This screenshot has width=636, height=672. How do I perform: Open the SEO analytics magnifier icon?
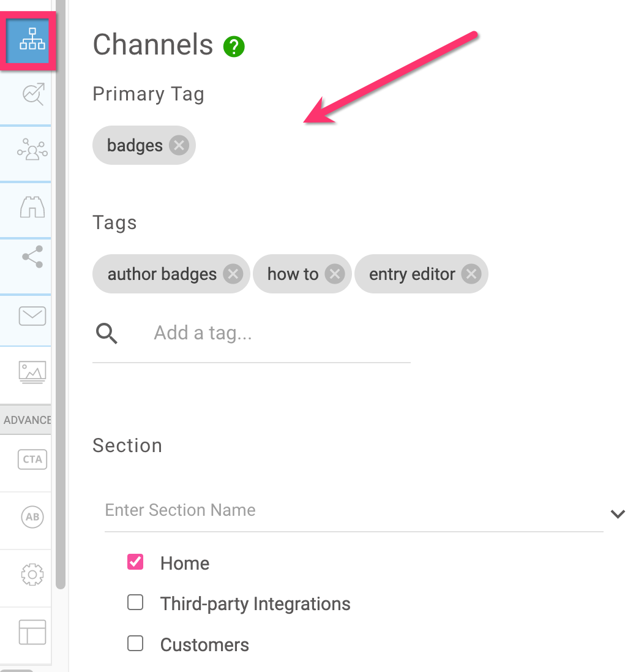point(32,95)
